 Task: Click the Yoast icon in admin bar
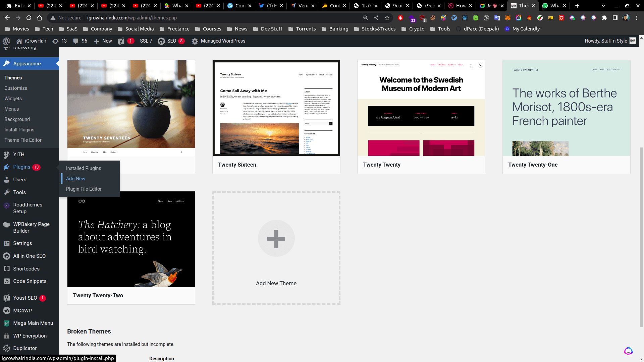pyautogui.click(x=121, y=41)
